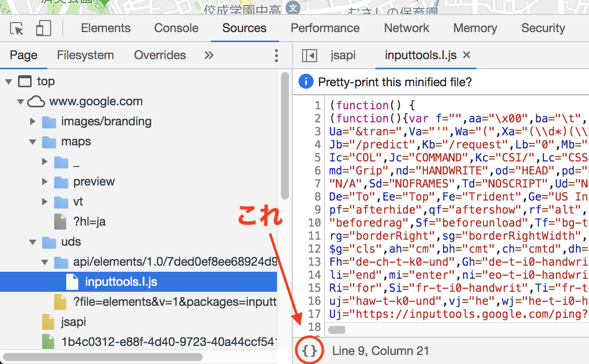Select the inputtools.l.js file in tree

121,282
